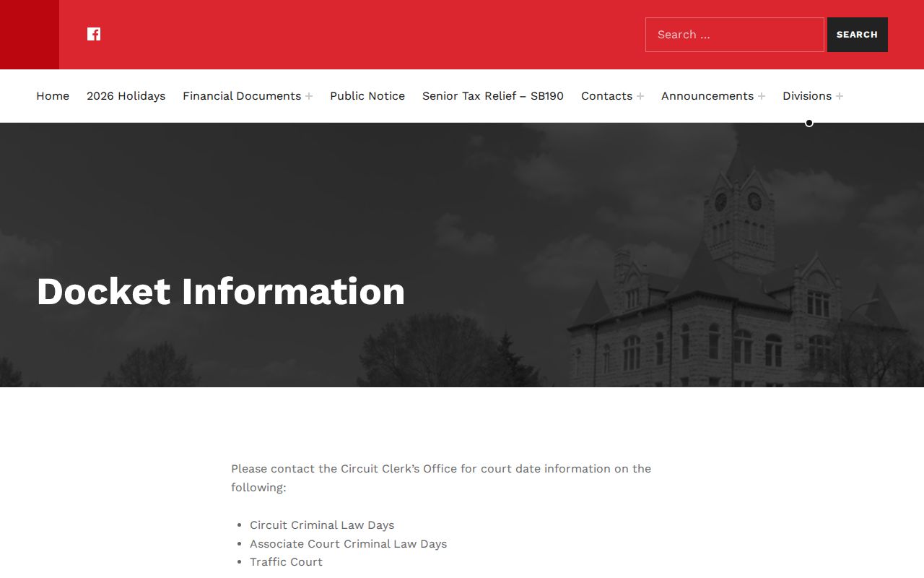The width and height of the screenshot is (924, 578).
Task: Open the Facebook page icon
Action: 94,34
